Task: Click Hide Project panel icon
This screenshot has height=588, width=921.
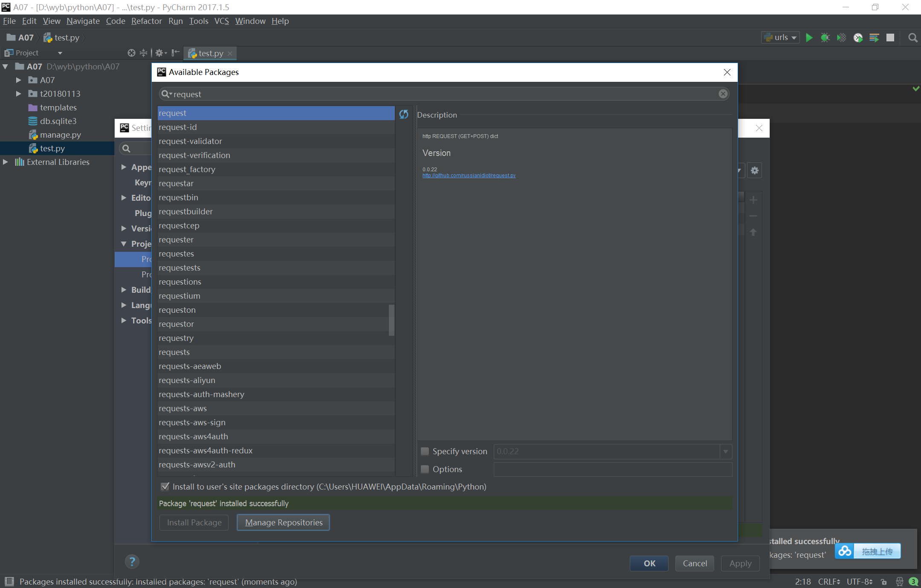Action: (x=175, y=53)
